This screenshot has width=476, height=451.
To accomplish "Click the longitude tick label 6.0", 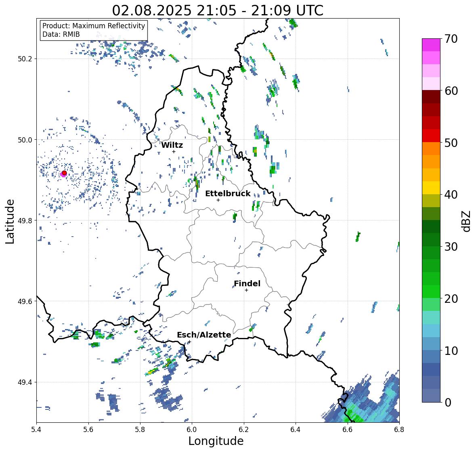I will (x=192, y=429).
